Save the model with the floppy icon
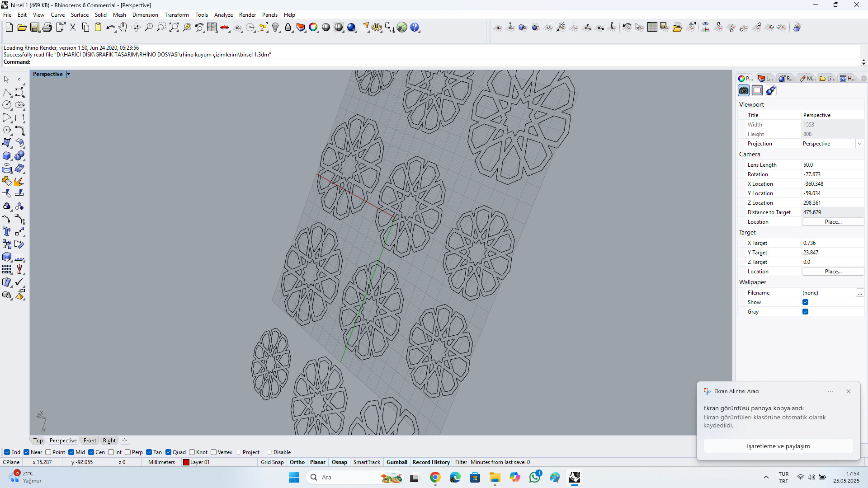Viewport: 868px width, 488px height. [x=34, y=28]
